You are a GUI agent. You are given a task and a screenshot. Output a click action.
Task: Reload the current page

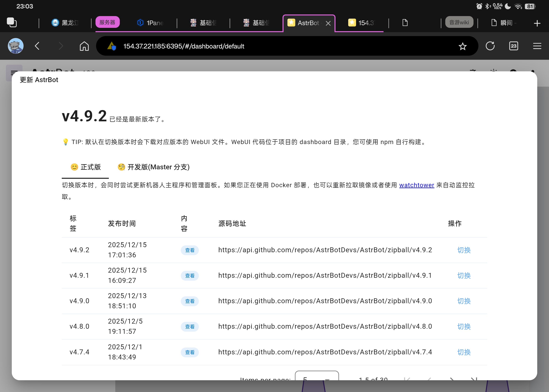[x=490, y=46]
